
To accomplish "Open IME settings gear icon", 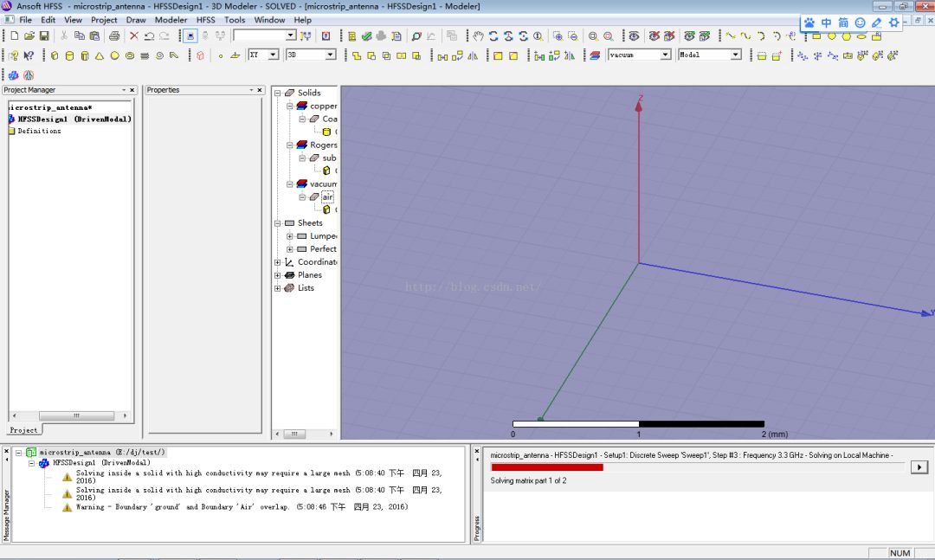I will click(x=893, y=23).
